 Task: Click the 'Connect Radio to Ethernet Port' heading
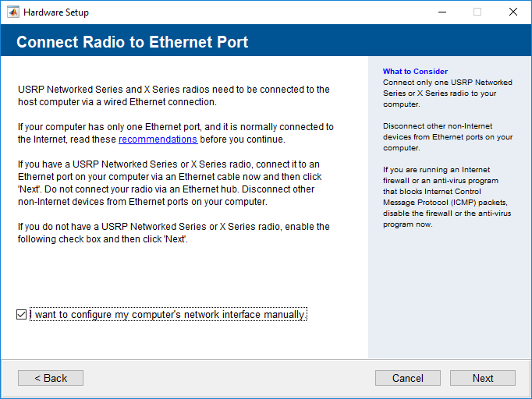(x=133, y=42)
